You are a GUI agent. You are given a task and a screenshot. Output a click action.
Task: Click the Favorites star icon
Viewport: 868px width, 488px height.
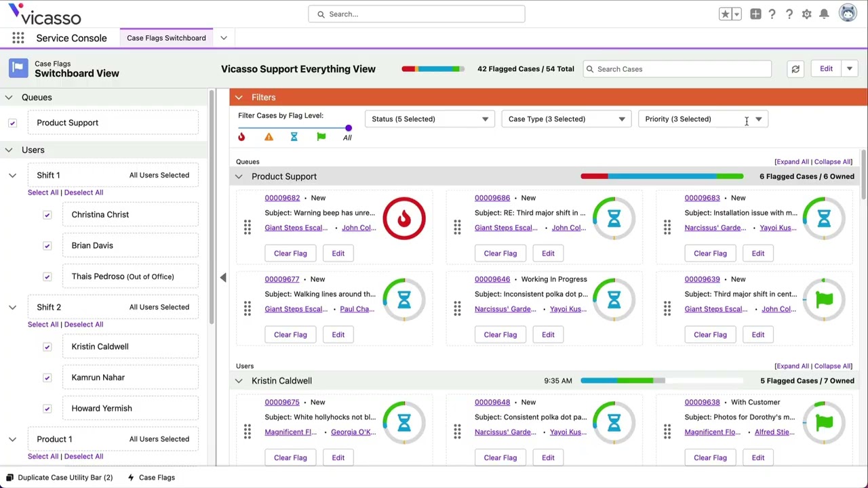click(x=725, y=14)
